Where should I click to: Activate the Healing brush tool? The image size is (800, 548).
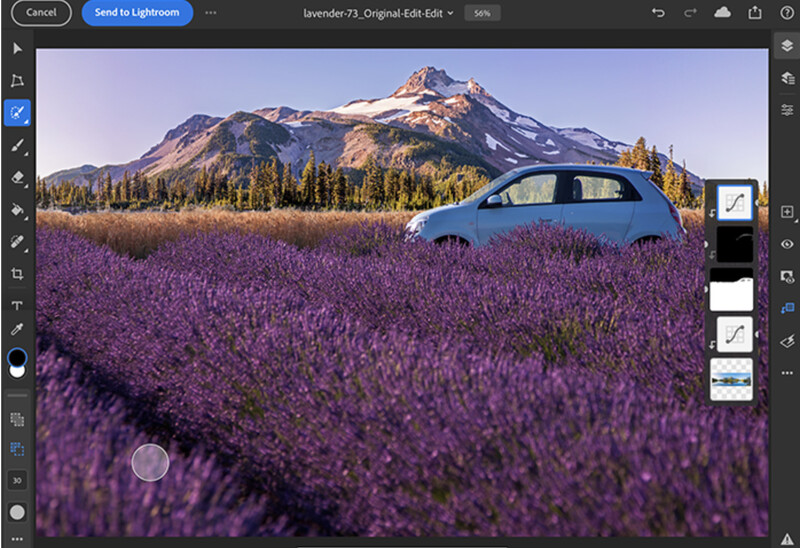click(x=17, y=241)
